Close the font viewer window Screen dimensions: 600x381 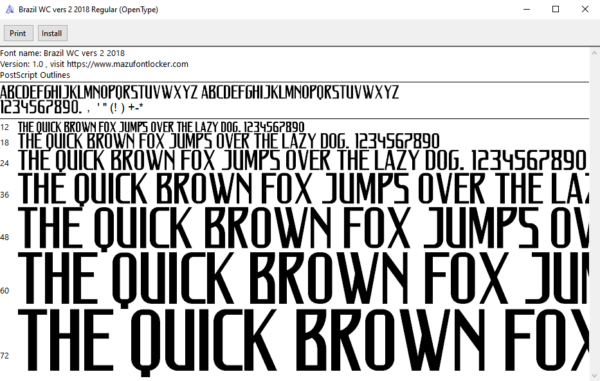click(x=585, y=9)
